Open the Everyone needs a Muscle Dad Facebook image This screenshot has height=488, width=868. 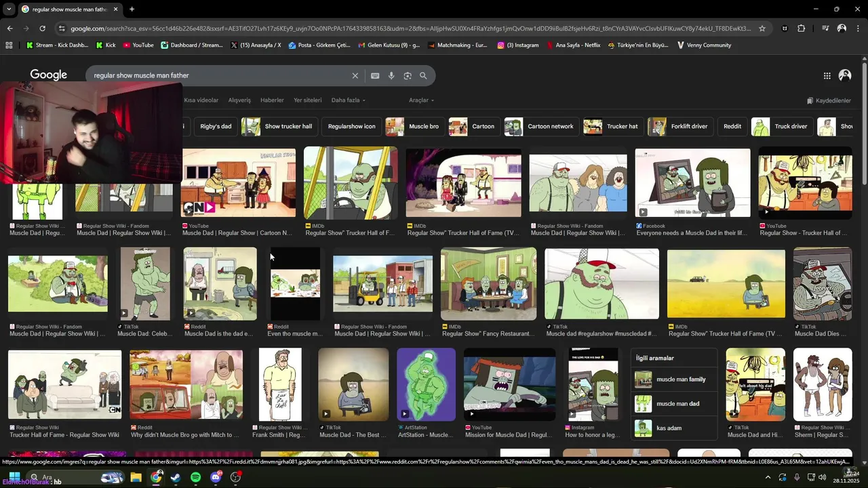click(x=692, y=183)
